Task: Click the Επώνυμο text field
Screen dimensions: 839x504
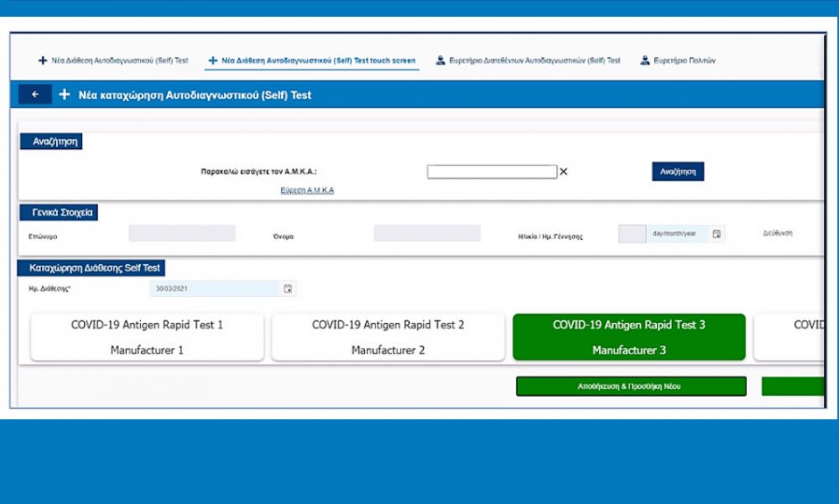Action: pos(182,234)
